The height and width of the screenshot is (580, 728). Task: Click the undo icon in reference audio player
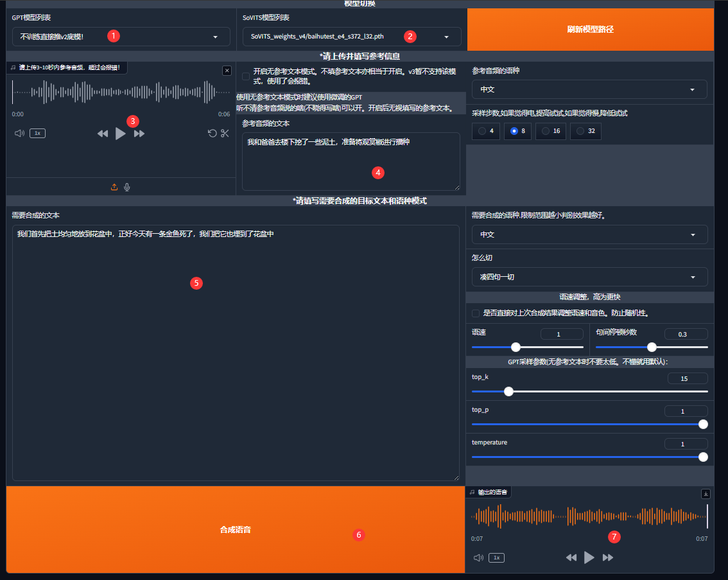pyautogui.click(x=212, y=134)
